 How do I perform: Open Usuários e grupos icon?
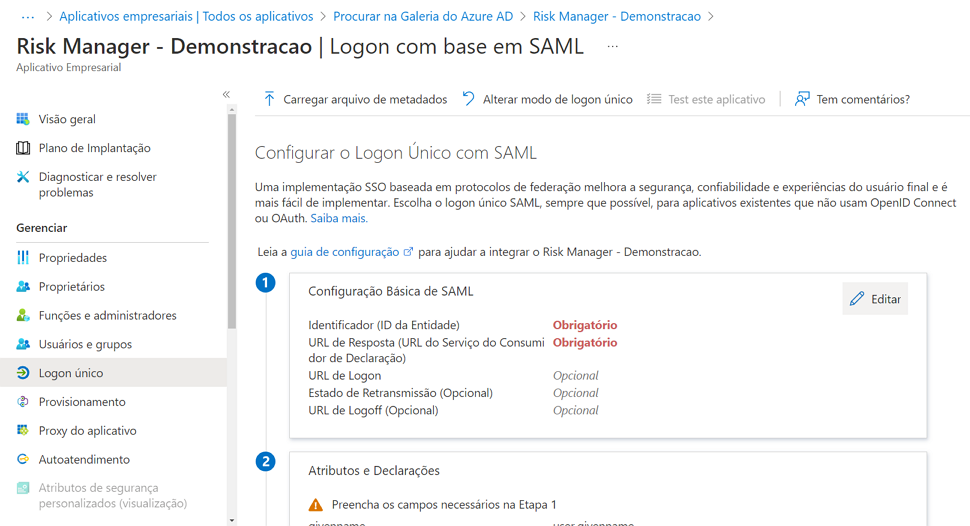tap(23, 344)
